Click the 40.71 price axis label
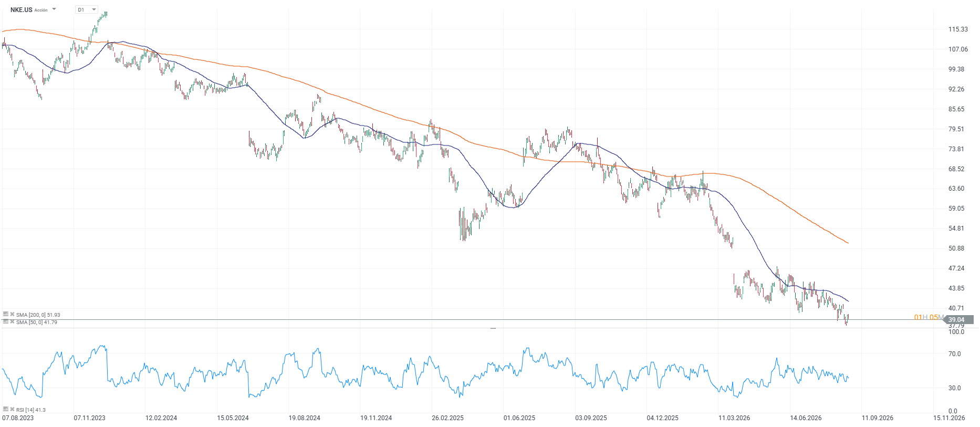Screen dimensions: 980x427 [x=956, y=308]
